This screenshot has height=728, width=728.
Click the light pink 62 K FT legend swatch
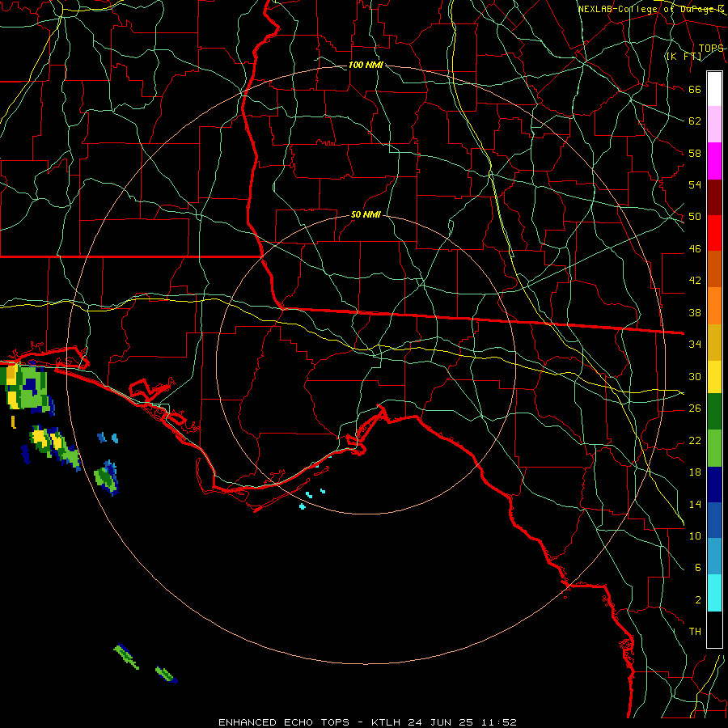(714, 125)
